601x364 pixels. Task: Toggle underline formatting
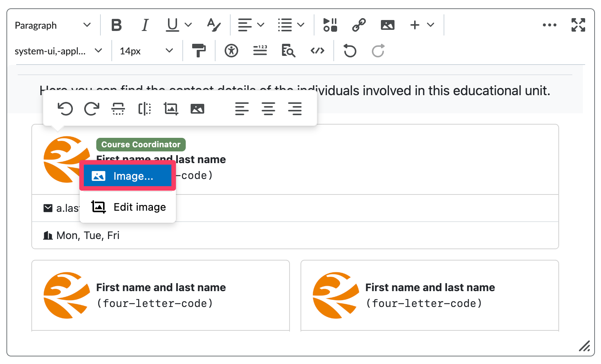tap(173, 25)
